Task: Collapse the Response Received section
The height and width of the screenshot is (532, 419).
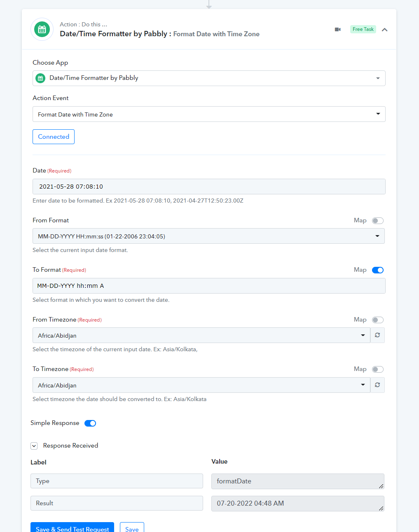Action: coord(34,446)
